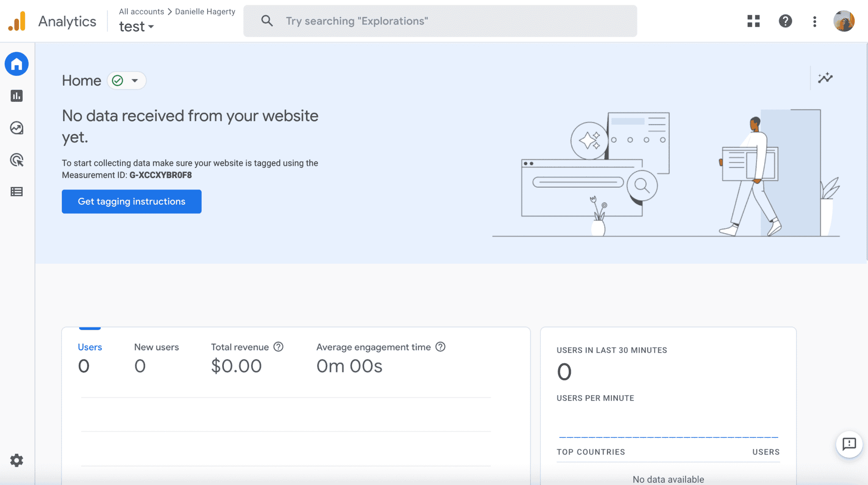Image resolution: width=868 pixels, height=485 pixels.
Task: Open the Reports section icon
Action: pyautogui.click(x=17, y=96)
